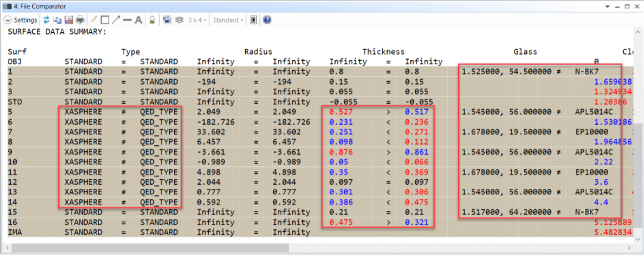644x255 pixels.
Task: Open the Standard dropdown
Action: (228, 20)
